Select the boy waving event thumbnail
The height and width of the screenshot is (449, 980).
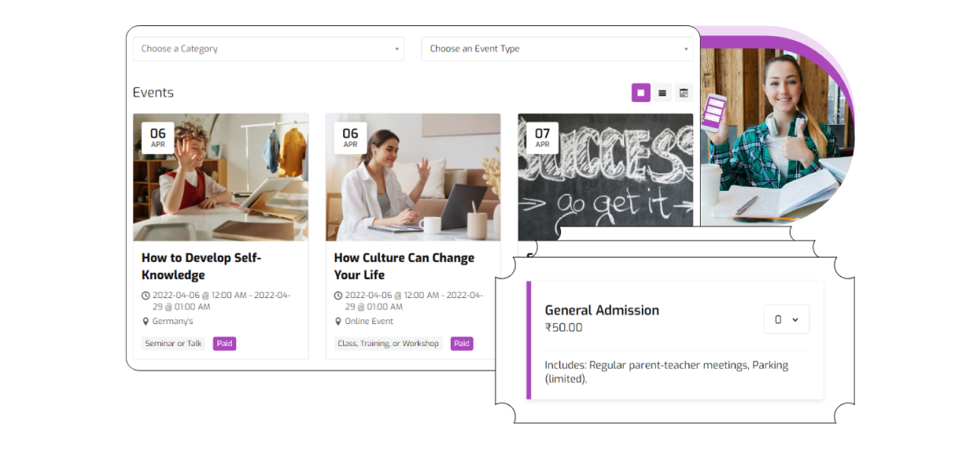tap(220, 177)
